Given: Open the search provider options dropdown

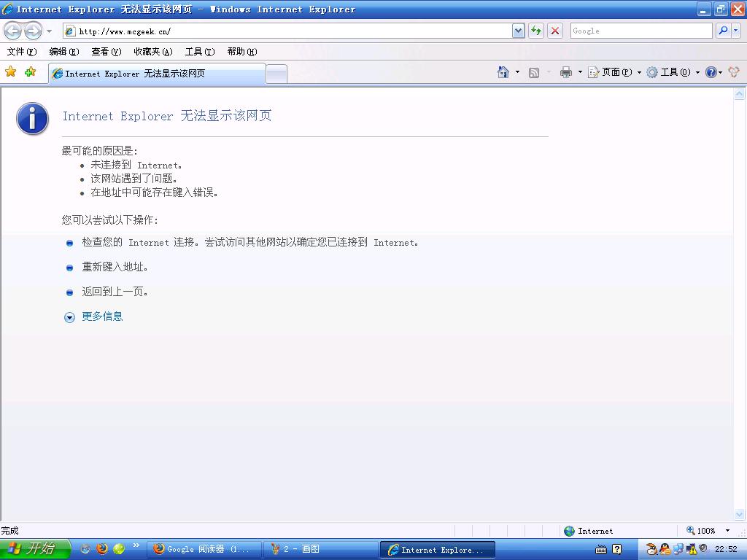Looking at the screenshot, I should coord(735,31).
